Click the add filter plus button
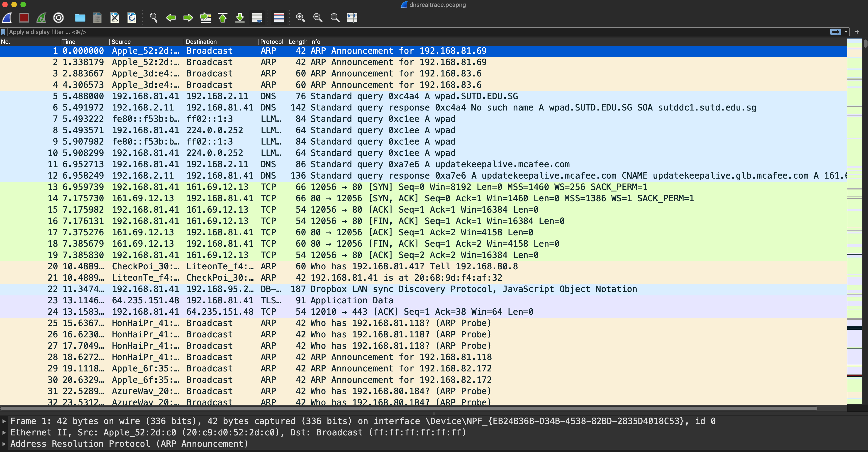This screenshot has width=868, height=452. pyautogui.click(x=857, y=32)
